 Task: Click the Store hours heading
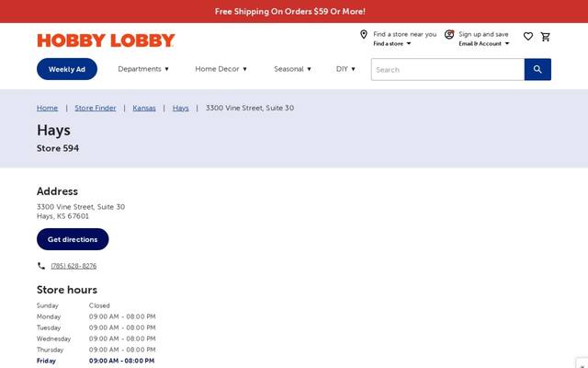pyautogui.click(x=67, y=290)
